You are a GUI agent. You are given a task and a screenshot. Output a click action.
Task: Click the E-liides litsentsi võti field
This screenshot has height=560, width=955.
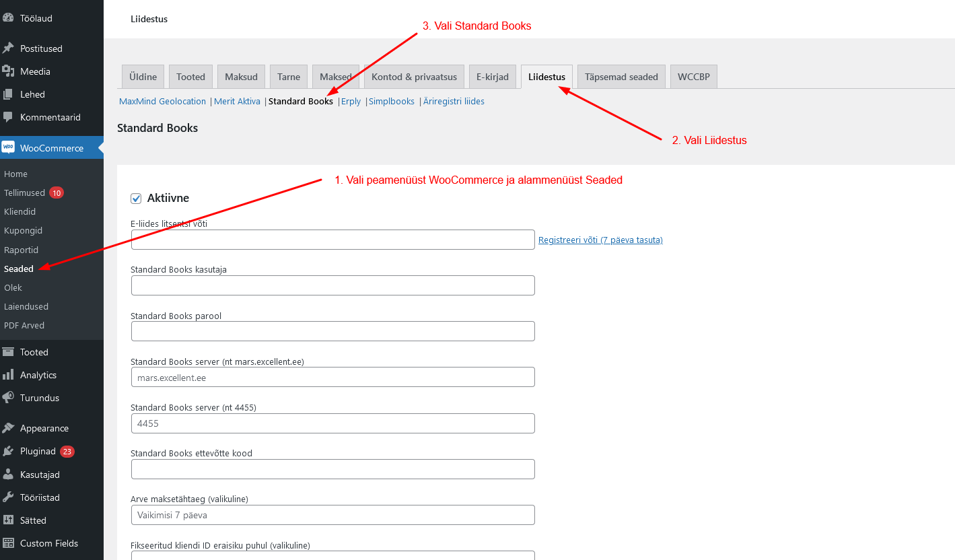[x=332, y=240]
